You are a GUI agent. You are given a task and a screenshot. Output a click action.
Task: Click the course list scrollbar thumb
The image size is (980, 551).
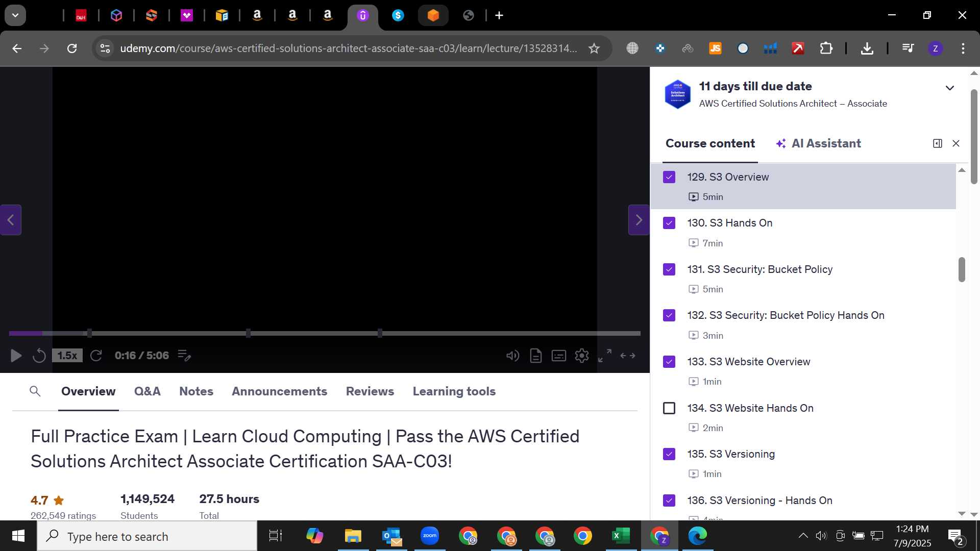tap(962, 269)
